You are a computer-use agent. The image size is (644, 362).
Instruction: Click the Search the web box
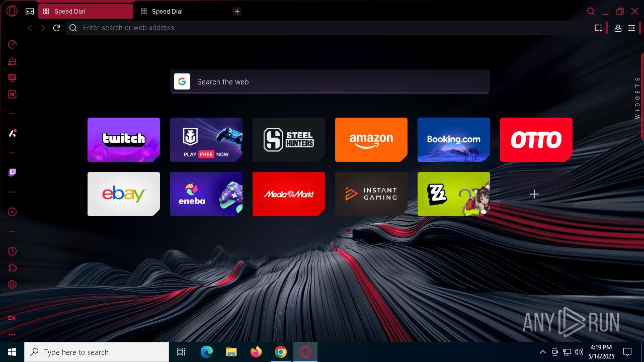330,81
